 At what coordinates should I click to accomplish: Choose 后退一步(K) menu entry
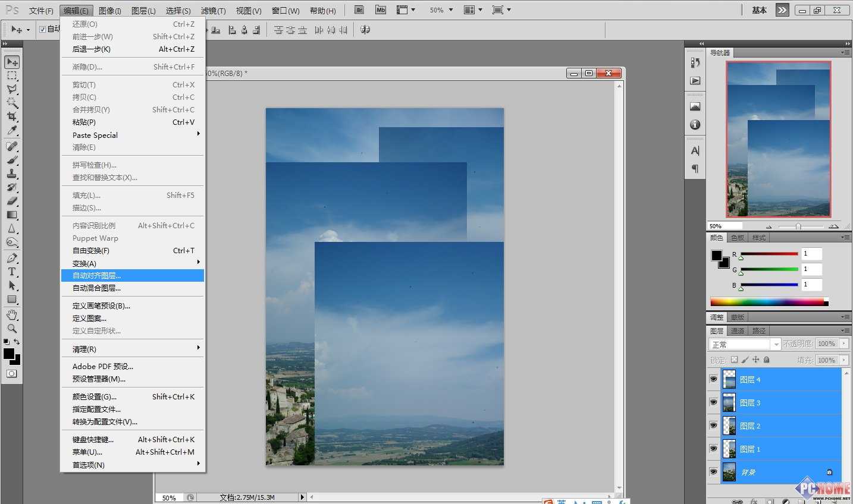point(133,49)
